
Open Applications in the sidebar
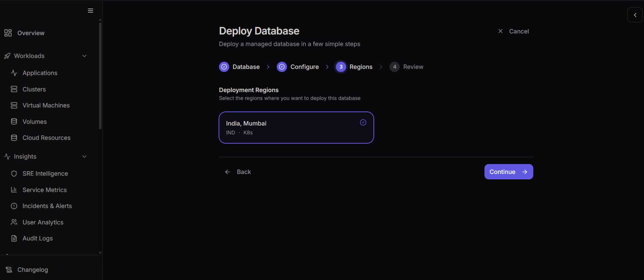click(x=40, y=73)
